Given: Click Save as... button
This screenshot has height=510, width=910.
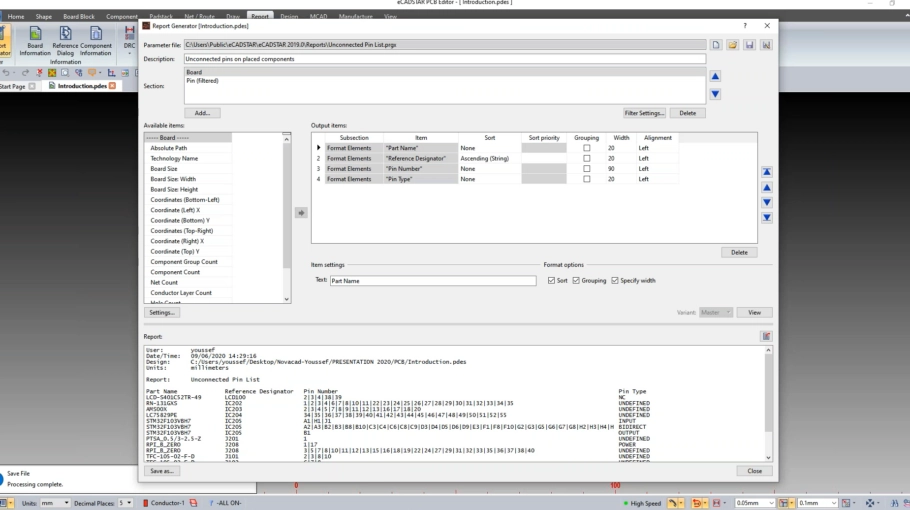Looking at the screenshot, I should pos(161,471).
